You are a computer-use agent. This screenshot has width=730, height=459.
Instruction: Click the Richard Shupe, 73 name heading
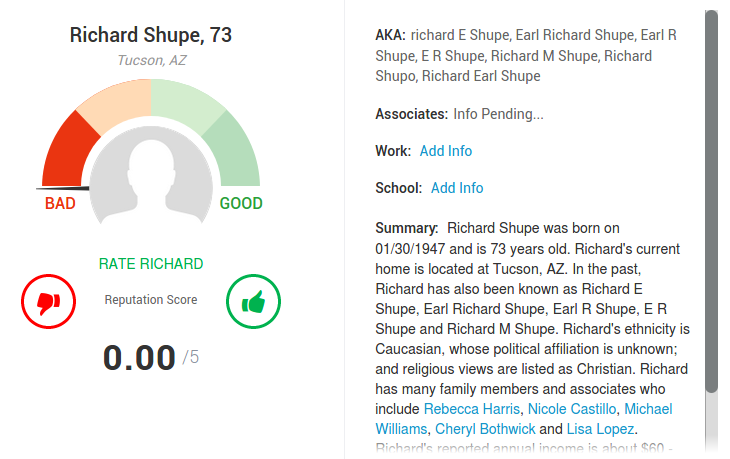click(x=151, y=35)
